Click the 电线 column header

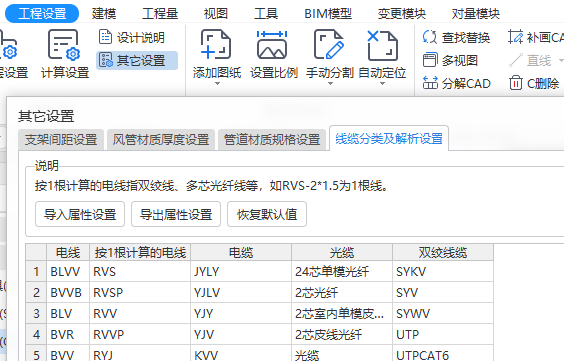click(68, 252)
